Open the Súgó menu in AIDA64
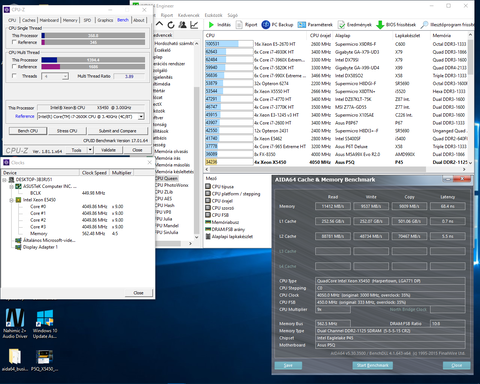The width and height of the screenshot is (480, 384). coord(233,15)
